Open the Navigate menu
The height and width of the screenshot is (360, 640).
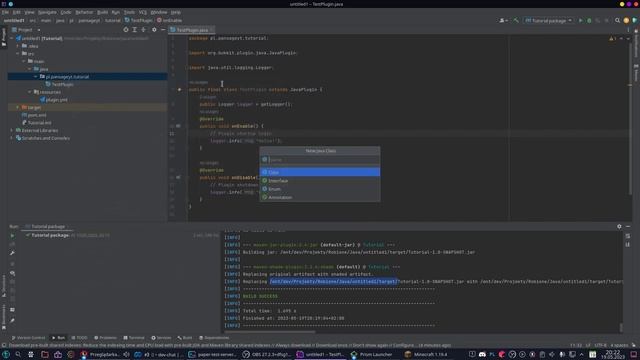coord(47,12)
